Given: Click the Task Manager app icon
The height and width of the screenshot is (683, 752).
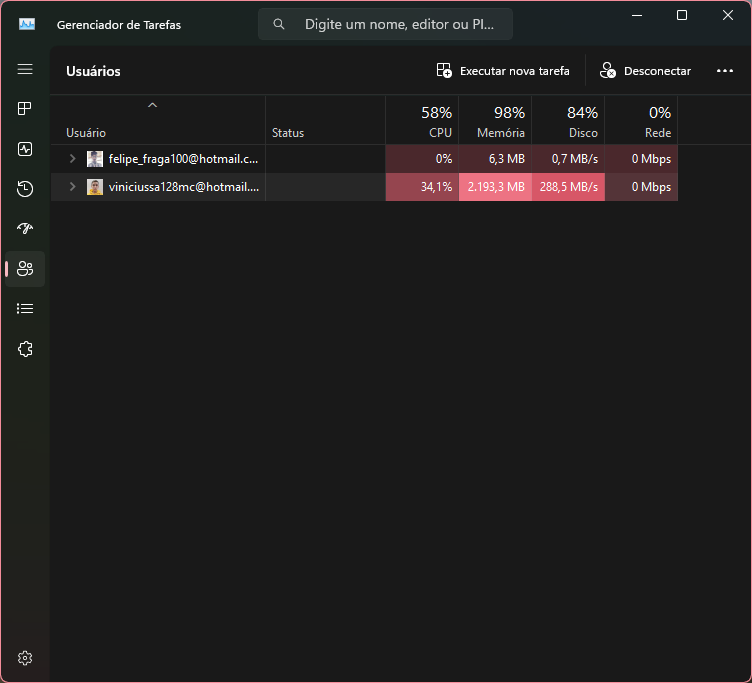Looking at the screenshot, I should [x=27, y=24].
